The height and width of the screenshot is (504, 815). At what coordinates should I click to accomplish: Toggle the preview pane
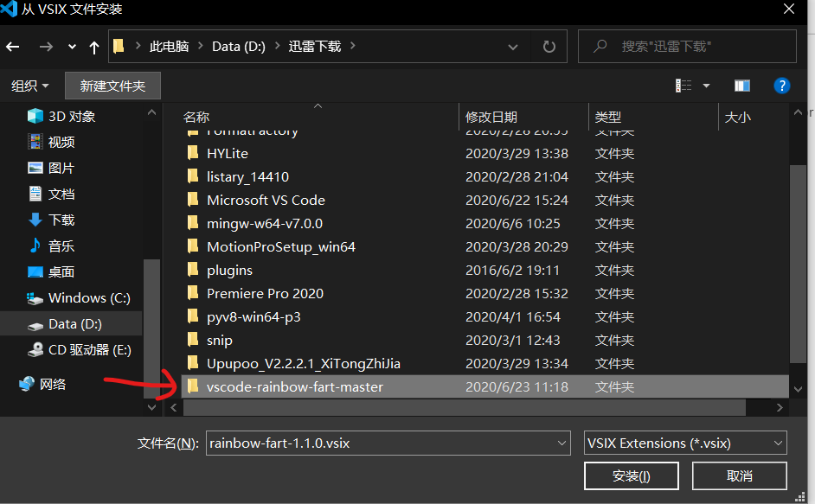(741, 86)
